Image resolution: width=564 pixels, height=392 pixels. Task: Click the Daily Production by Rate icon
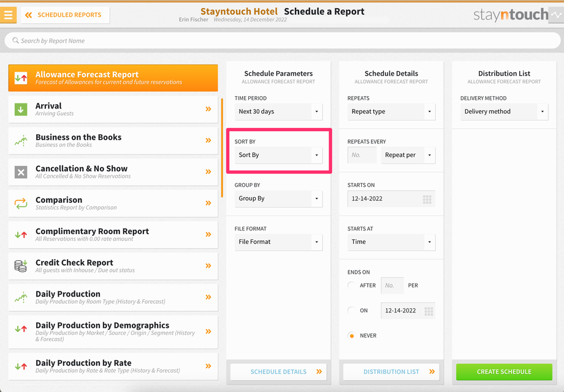coord(21,366)
